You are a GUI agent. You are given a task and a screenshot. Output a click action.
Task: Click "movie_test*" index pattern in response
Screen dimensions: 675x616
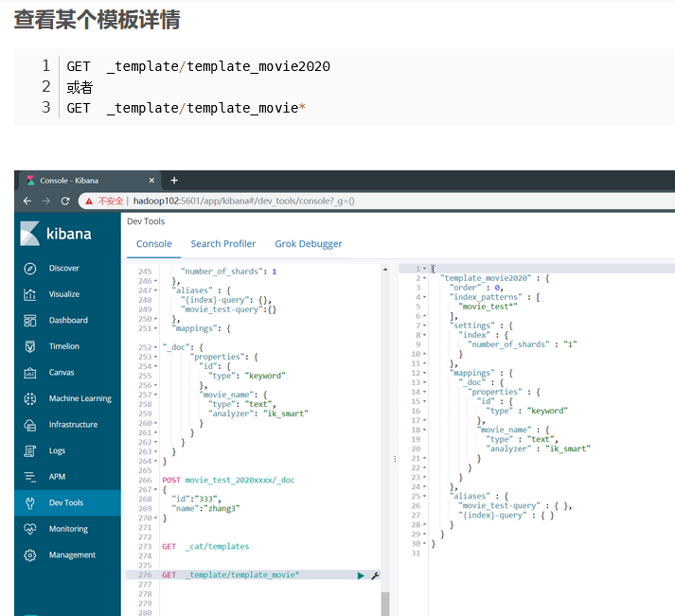coord(488,308)
